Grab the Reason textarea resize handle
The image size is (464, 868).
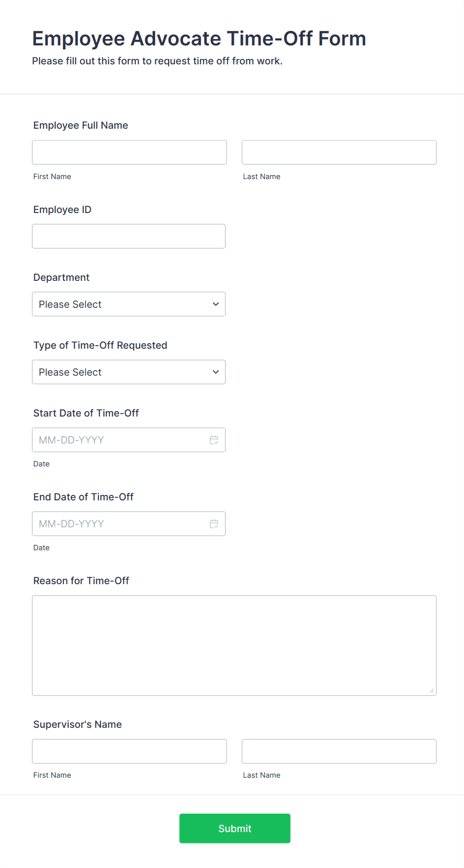(431, 690)
